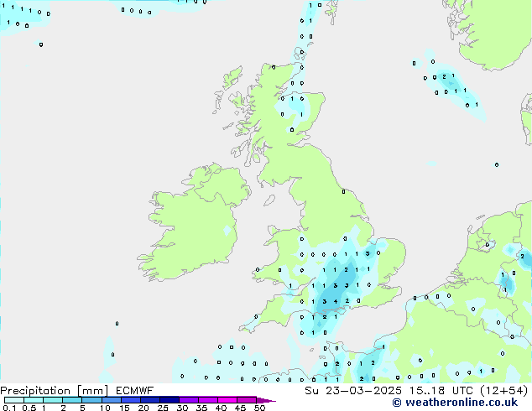Click the '30' legend scale label
The height and width of the screenshot is (411, 532).
tap(182, 408)
